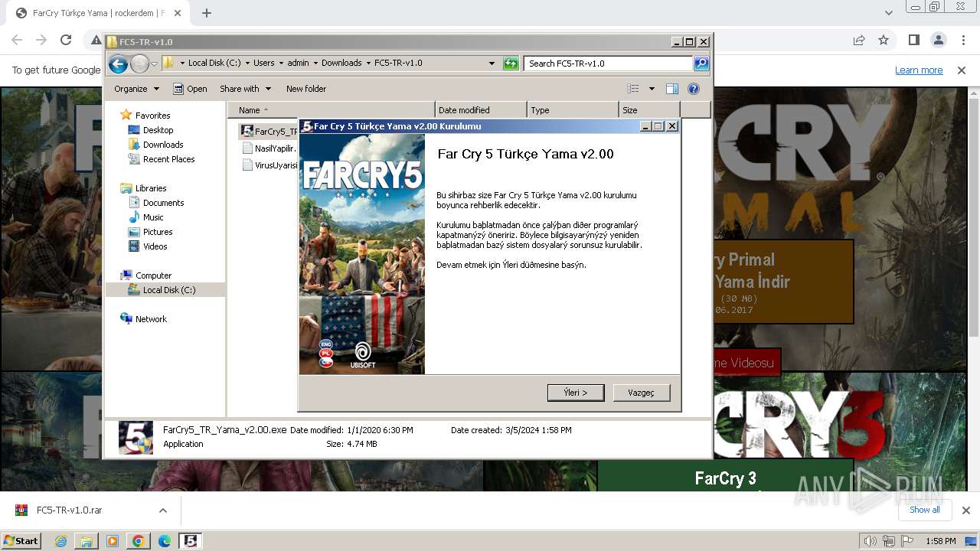Viewport: 980px width, 551px height.
Task: Sort by the Type column header
Action: click(573, 110)
